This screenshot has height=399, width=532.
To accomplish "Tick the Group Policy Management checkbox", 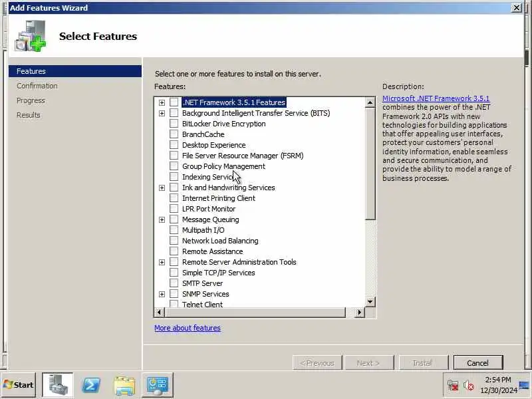I will pos(174,166).
